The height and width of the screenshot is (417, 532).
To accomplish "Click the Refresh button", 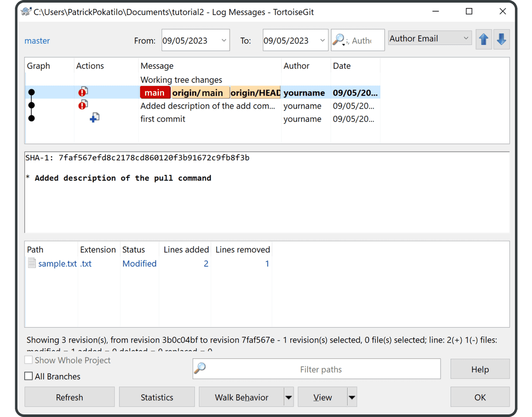I will click(69, 397).
